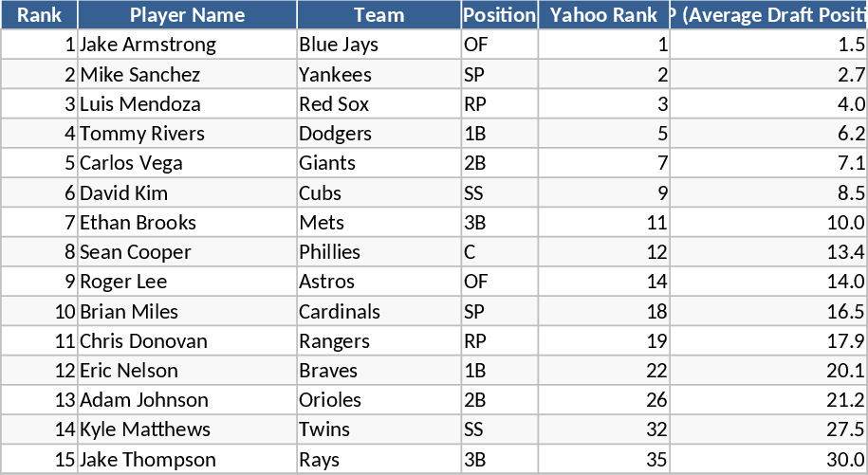Click the Cardinals team cell
Viewport: 868px width, 475px height.
(x=379, y=312)
